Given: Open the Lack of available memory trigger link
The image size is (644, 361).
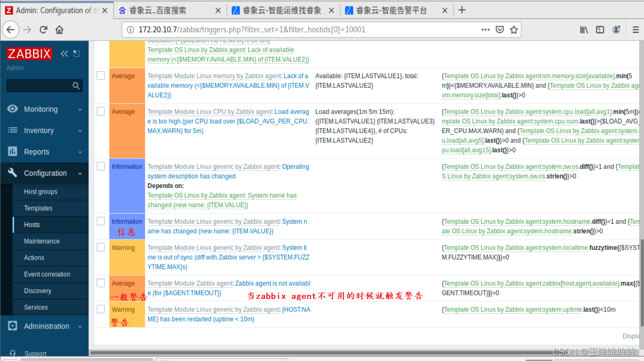Looking at the screenshot, I should click(x=228, y=86).
